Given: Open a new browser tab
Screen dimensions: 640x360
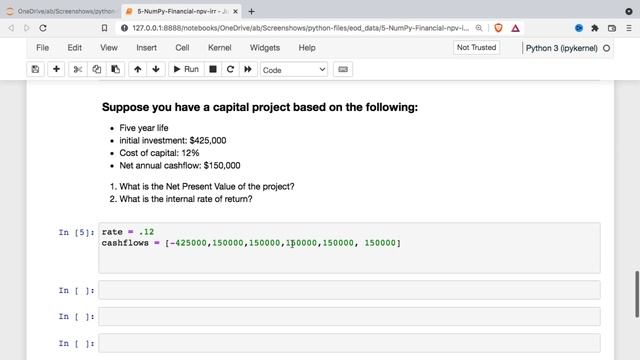Looking at the screenshot, I should (x=251, y=11).
